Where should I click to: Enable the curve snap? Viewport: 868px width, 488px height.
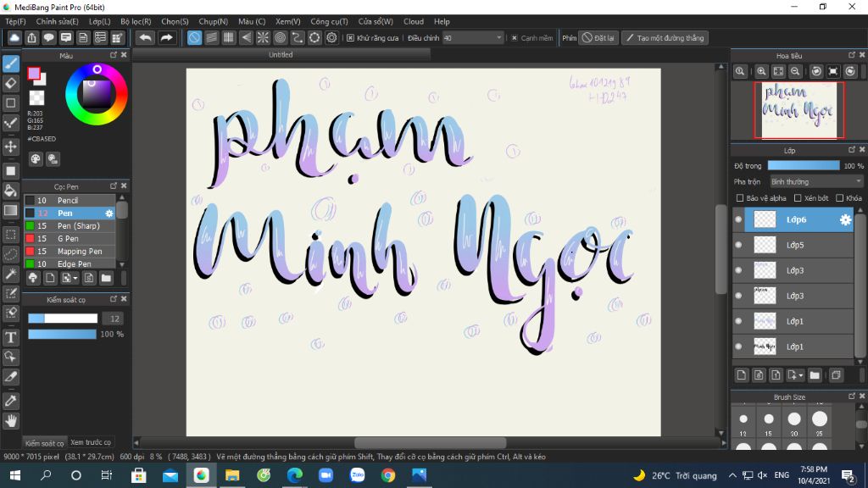tap(298, 37)
